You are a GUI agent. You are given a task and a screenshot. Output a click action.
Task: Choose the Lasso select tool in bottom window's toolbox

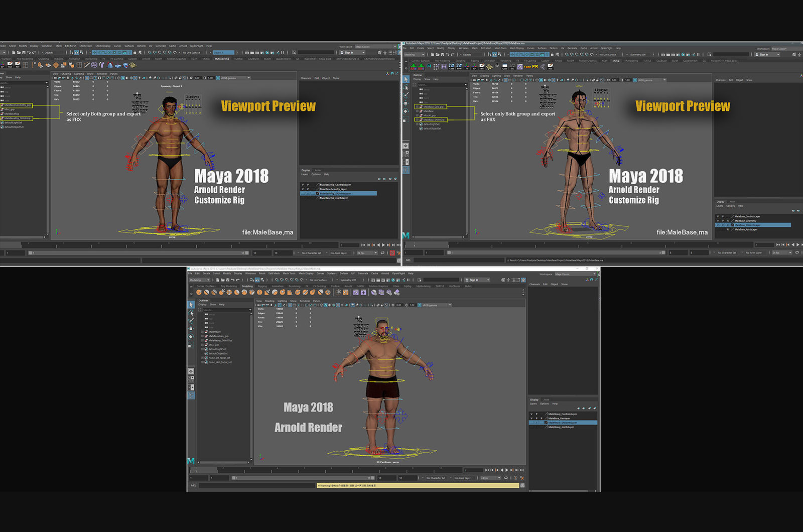point(191,313)
